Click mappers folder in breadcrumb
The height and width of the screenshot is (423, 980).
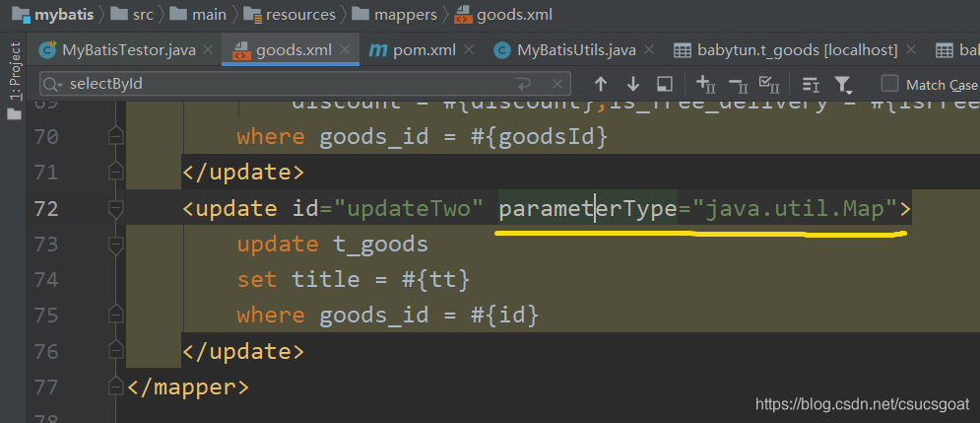[394, 14]
